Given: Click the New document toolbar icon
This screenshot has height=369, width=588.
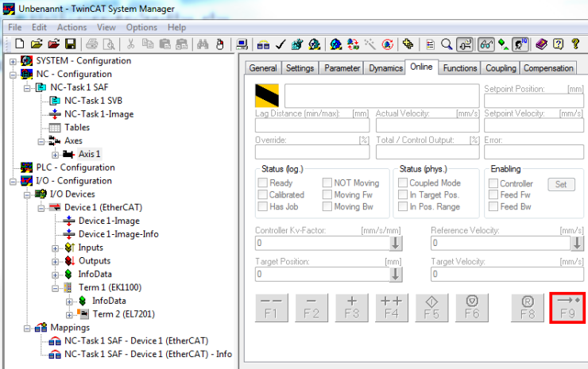Looking at the screenshot, I should tap(20, 44).
